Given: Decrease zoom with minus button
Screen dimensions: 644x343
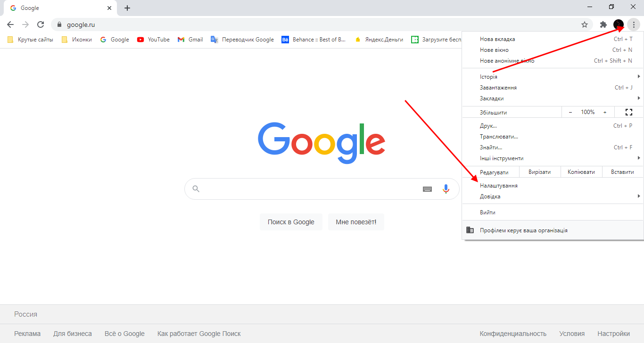Looking at the screenshot, I should coord(570,112).
